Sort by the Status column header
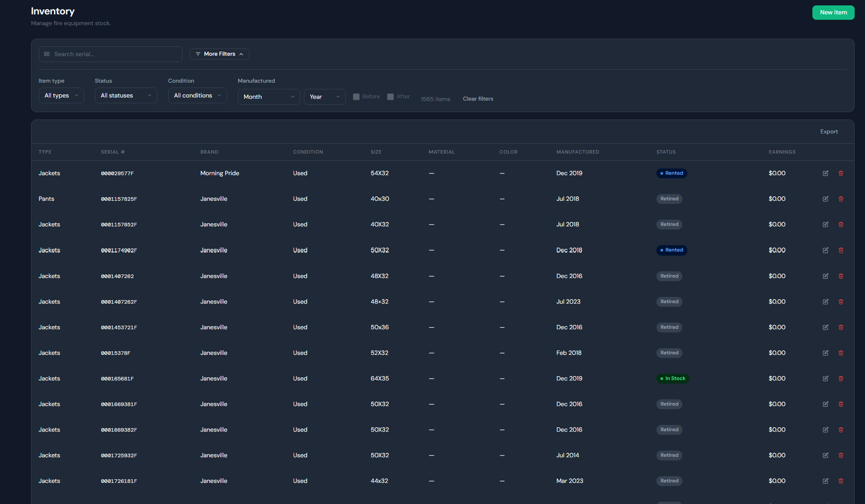This screenshot has width=865, height=504. point(666,152)
